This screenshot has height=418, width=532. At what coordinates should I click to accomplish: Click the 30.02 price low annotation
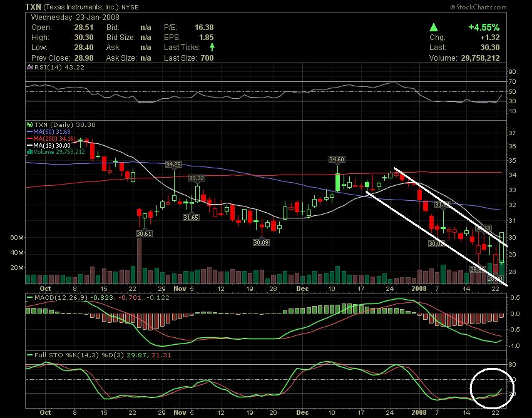(x=436, y=243)
